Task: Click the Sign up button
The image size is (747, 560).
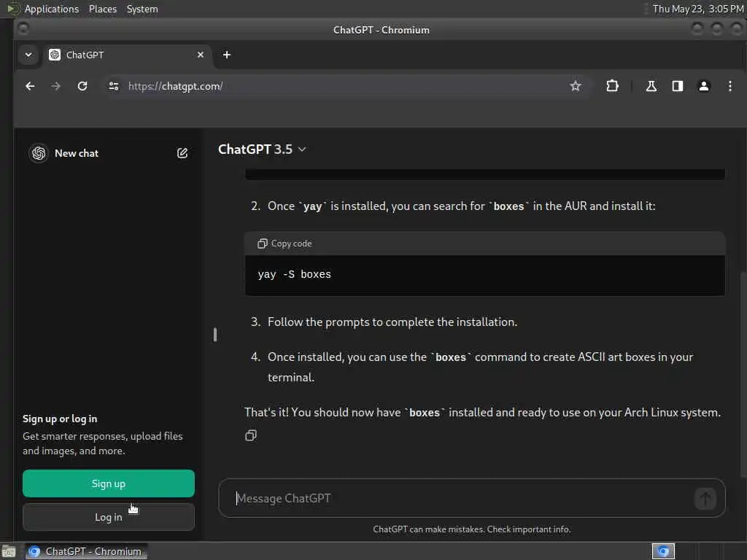Action: [109, 484]
